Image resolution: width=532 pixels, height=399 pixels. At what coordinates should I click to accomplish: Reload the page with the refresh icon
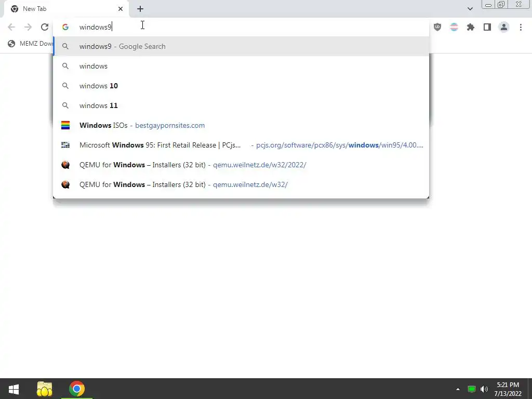tap(45, 27)
